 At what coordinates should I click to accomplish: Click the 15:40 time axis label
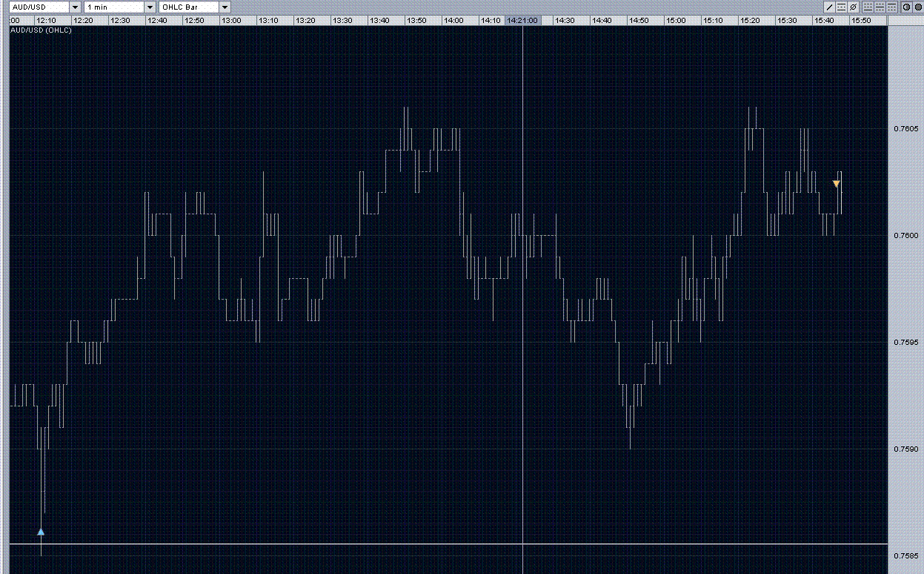(824, 21)
